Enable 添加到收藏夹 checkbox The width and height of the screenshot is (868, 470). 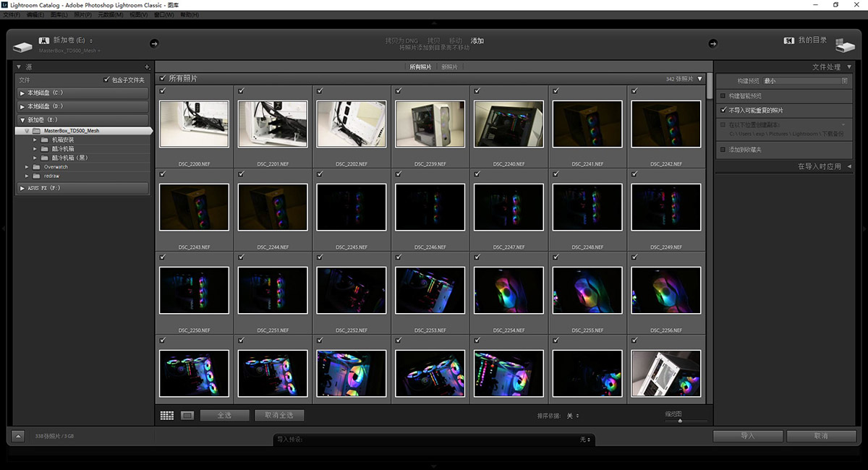point(723,150)
